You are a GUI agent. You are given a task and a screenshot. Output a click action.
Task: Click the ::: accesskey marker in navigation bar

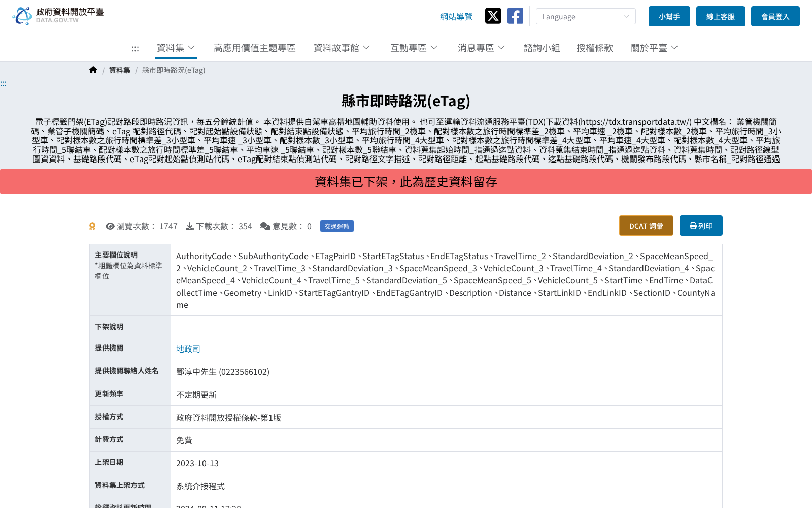pos(135,49)
